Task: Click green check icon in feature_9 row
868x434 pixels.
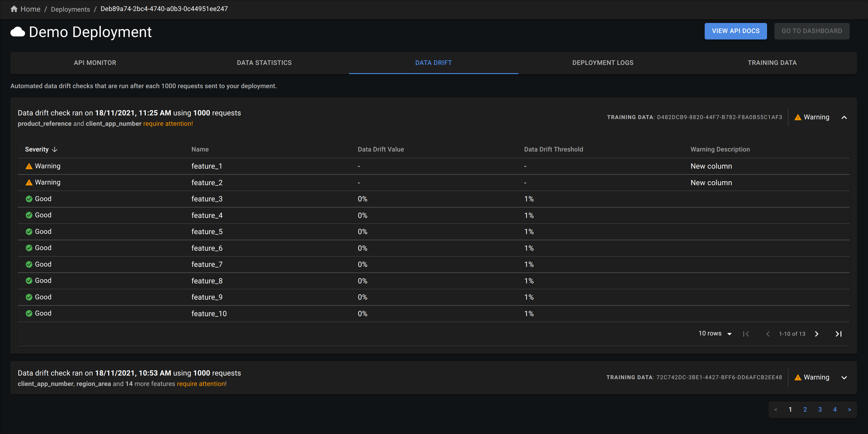Action: 29,297
